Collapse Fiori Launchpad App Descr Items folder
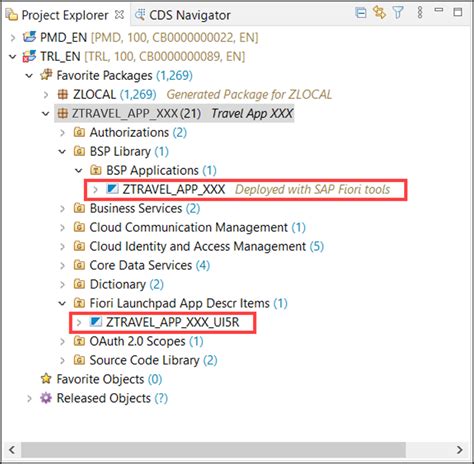This screenshot has width=474, height=464. pos(62,303)
